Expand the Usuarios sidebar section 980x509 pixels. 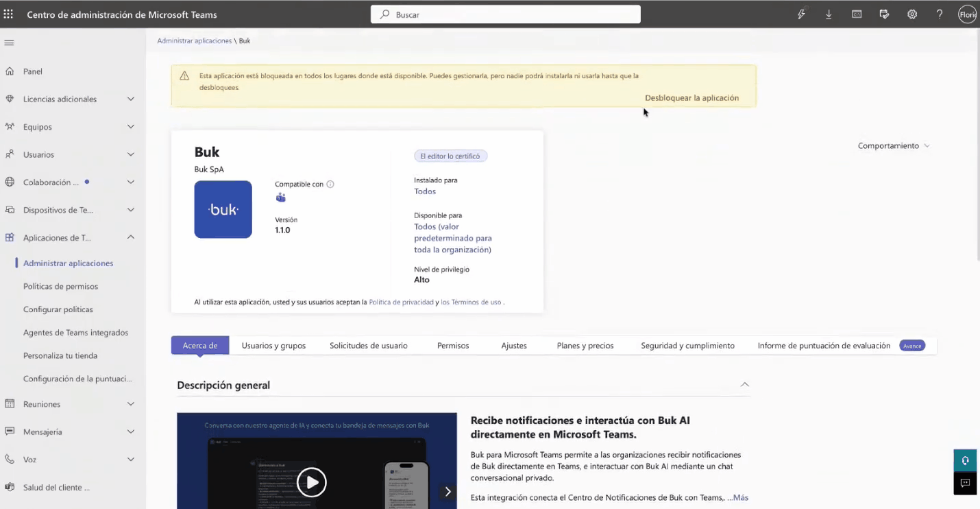[131, 154]
